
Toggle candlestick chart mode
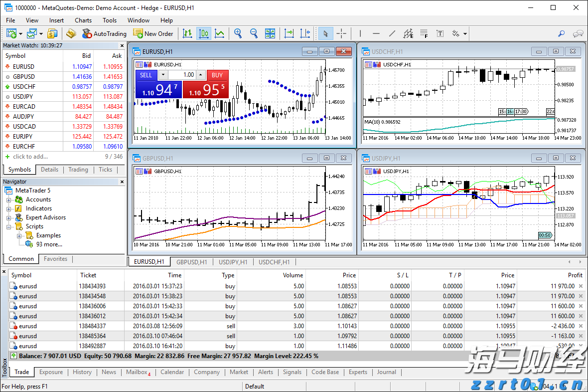pos(203,33)
